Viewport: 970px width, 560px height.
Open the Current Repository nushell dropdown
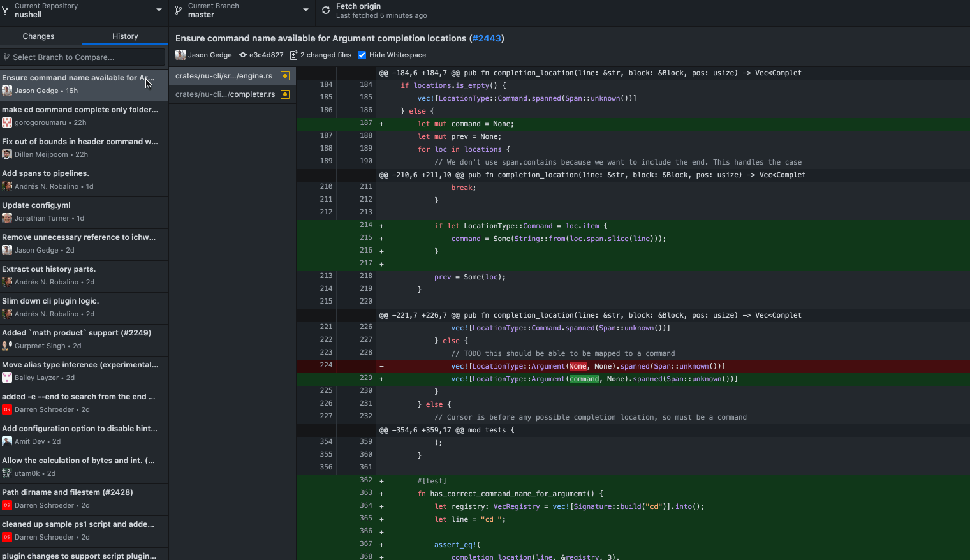tap(84, 10)
